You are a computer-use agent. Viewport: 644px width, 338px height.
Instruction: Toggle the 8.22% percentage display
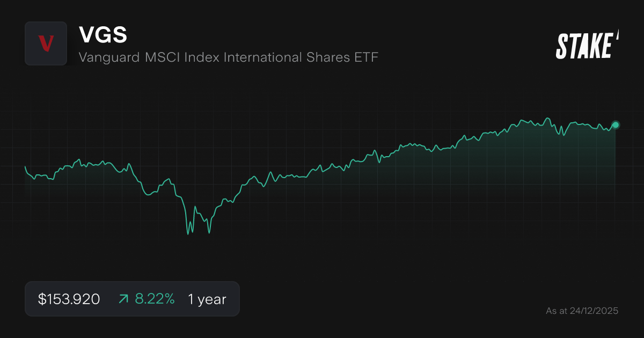pyautogui.click(x=155, y=299)
